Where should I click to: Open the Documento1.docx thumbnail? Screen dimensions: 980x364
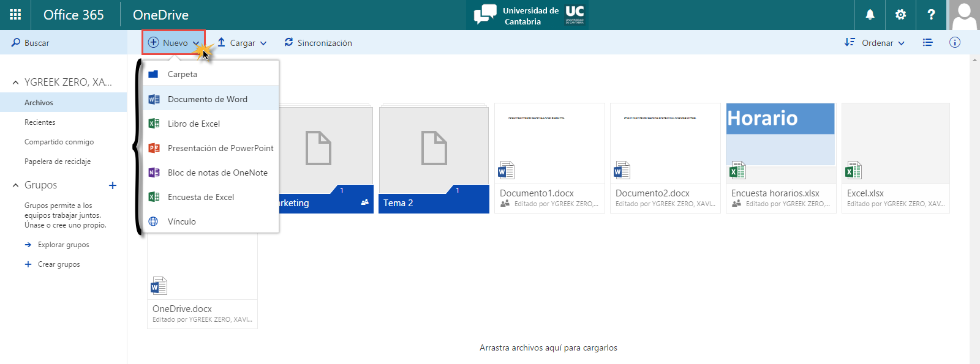click(x=549, y=143)
